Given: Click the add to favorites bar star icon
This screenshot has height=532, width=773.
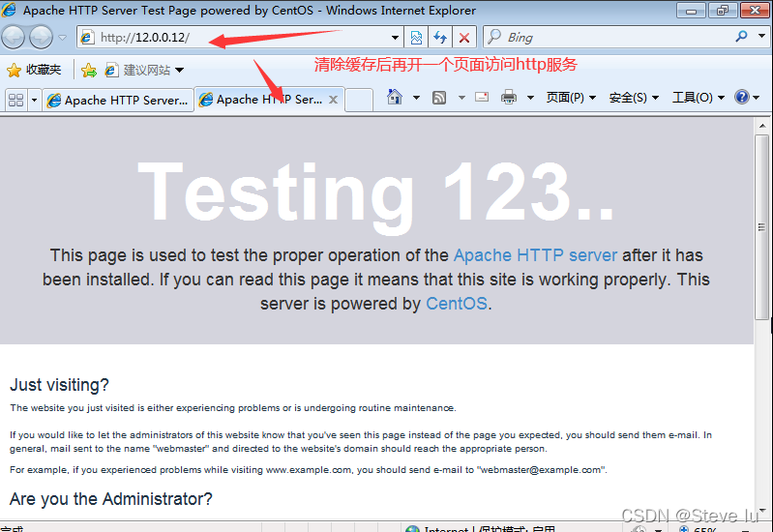Looking at the screenshot, I should (89, 70).
